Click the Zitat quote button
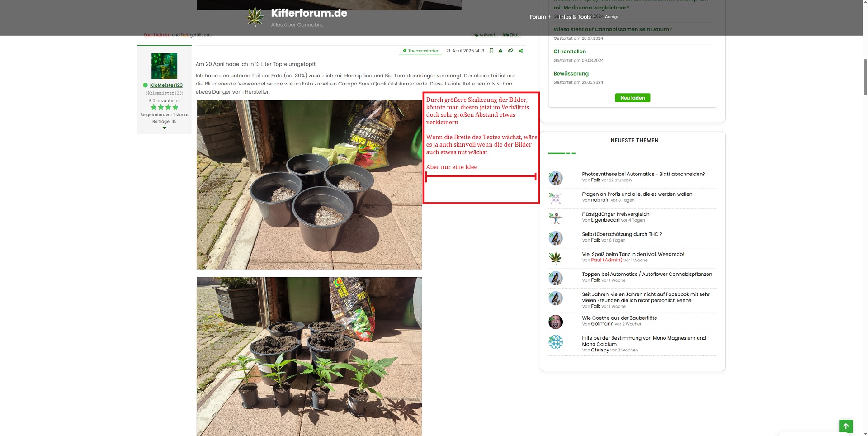The image size is (868, 436). (511, 35)
